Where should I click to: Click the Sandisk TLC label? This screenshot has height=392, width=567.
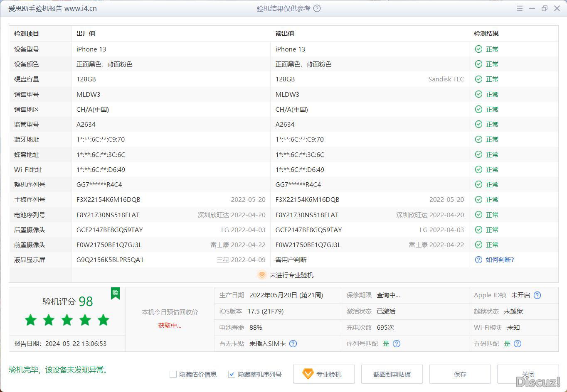tap(446, 79)
